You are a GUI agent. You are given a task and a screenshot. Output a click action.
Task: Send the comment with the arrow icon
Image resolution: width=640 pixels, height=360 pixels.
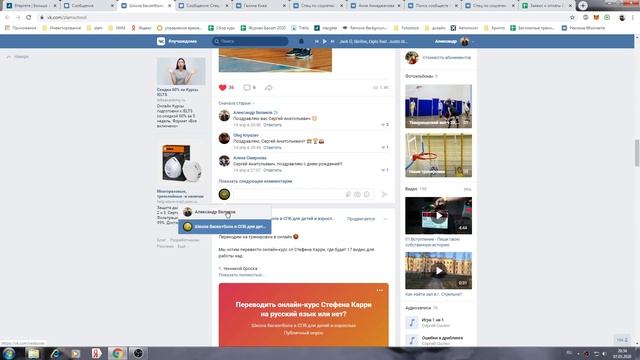pyautogui.click(x=384, y=194)
